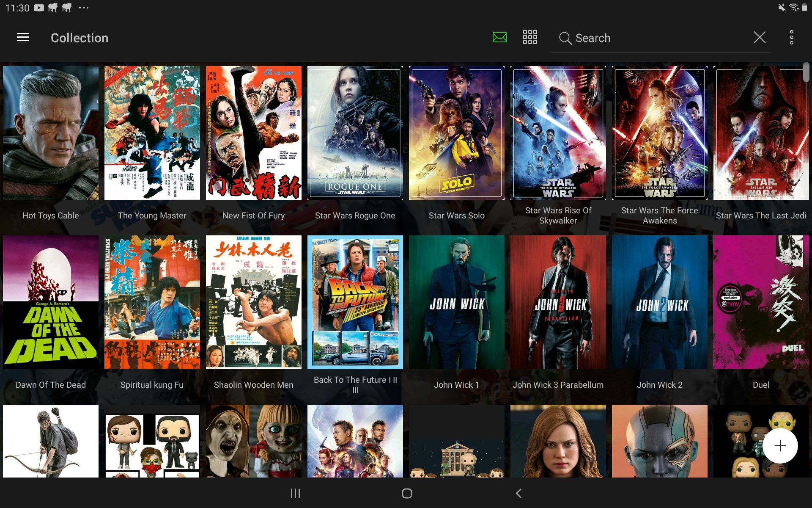Open the archer statue figure thumbnail
Screen dimensions: 812x508
click(51, 441)
